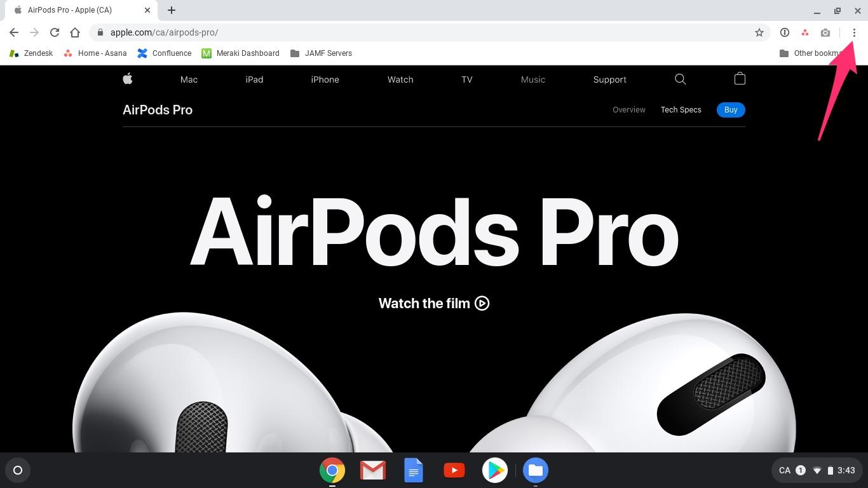Search apple.com with magnifier icon
Viewport: 868px width, 488px height.
tap(680, 79)
